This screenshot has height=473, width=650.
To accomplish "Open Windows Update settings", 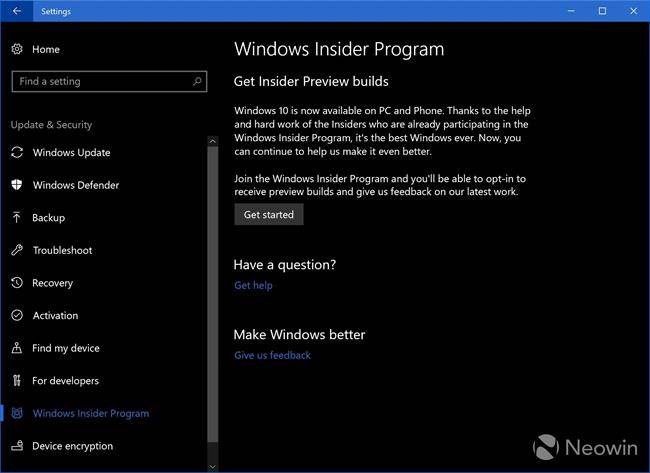I will [x=72, y=153].
